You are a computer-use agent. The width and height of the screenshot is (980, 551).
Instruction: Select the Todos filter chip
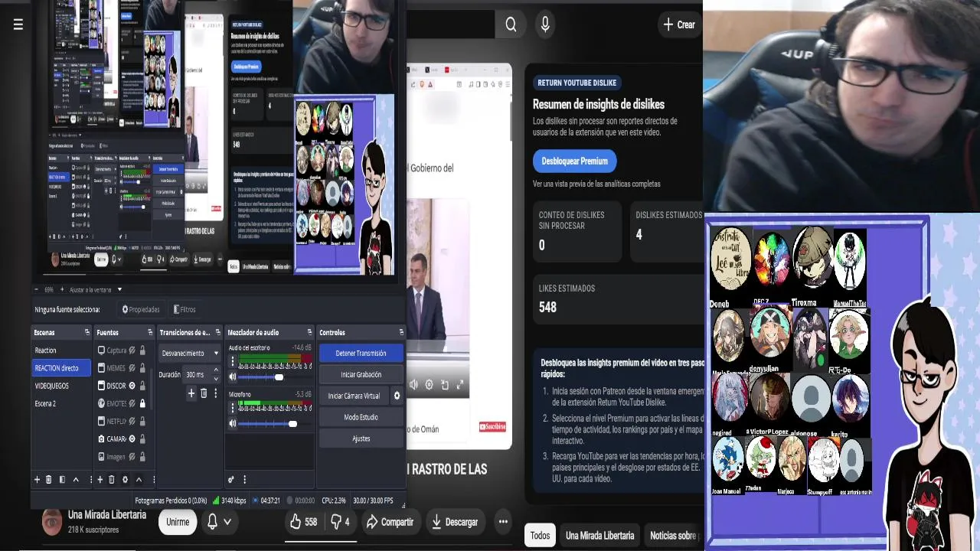[x=540, y=536]
